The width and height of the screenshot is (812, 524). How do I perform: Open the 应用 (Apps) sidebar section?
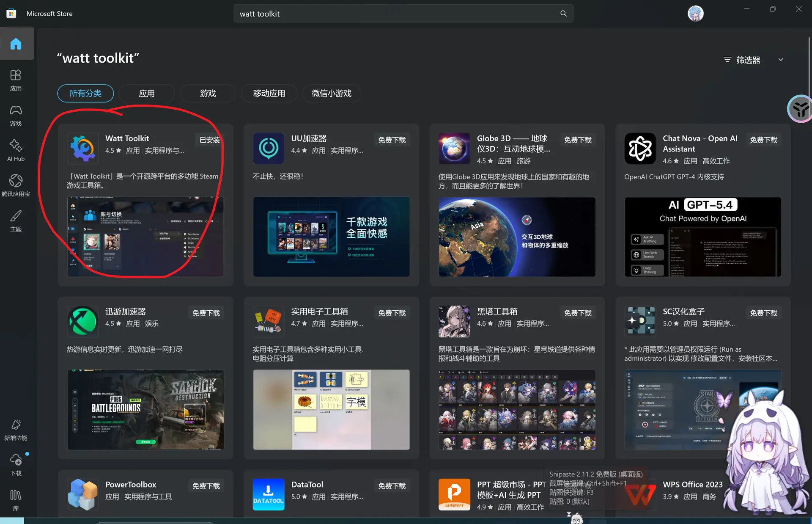click(x=16, y=80)
